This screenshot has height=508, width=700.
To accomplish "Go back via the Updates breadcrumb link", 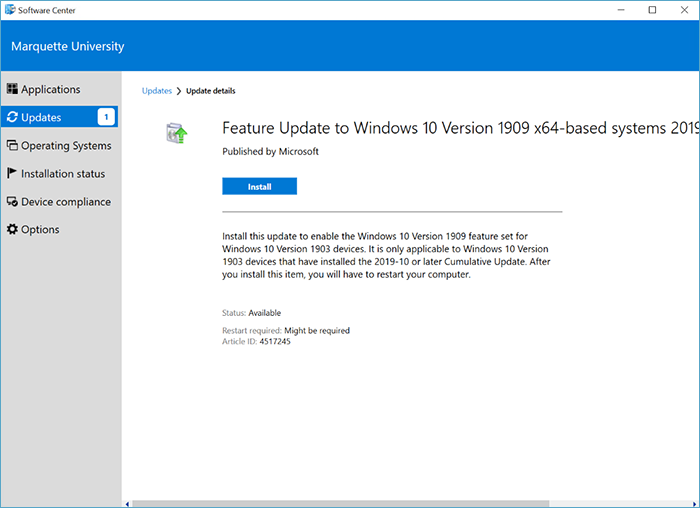I will pyautogui.click(x=157, y=91).
